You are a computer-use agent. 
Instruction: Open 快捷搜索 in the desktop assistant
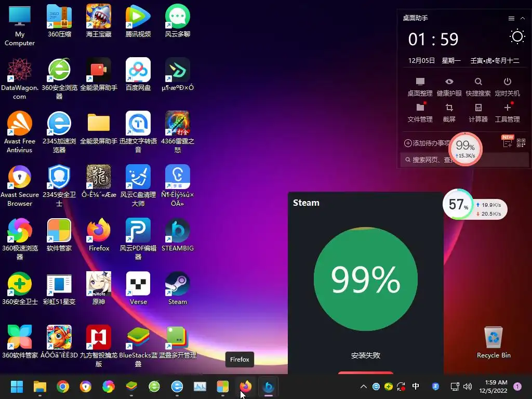[478, 87]
